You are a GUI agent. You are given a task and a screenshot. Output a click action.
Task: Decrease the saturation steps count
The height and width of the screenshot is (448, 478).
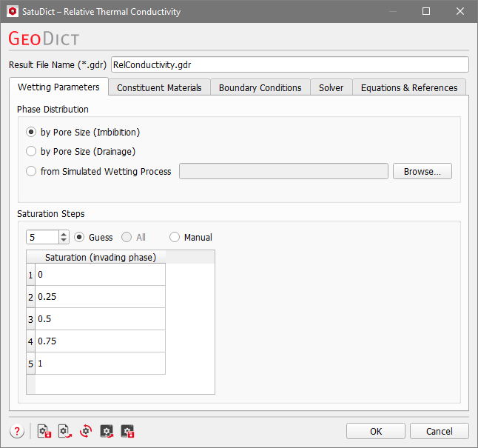(x=64, y=240)
